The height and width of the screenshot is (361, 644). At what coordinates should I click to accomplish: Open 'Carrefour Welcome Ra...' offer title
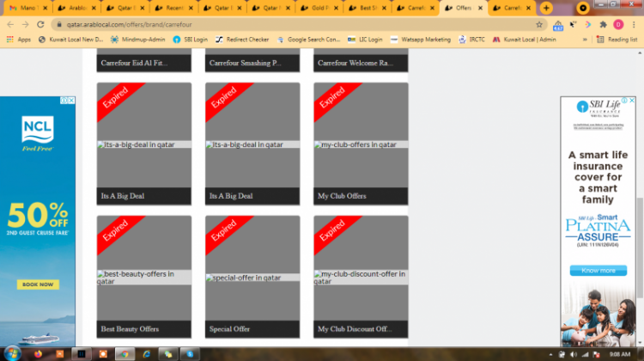(355, 63)
